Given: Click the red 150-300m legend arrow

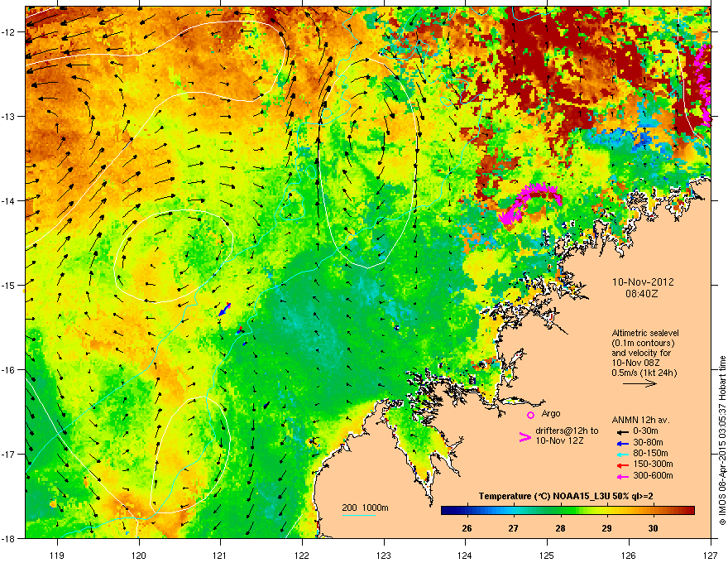Looking at the screenshot, I should pyautogui.click(x=623, y=465).
